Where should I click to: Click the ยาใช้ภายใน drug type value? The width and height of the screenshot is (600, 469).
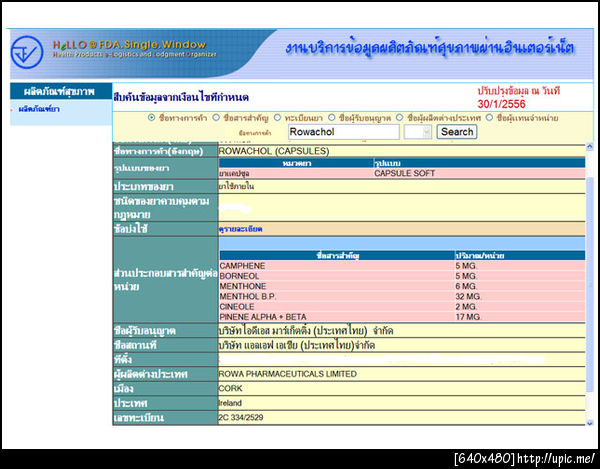pyautogui.click(x=236, y=187)
